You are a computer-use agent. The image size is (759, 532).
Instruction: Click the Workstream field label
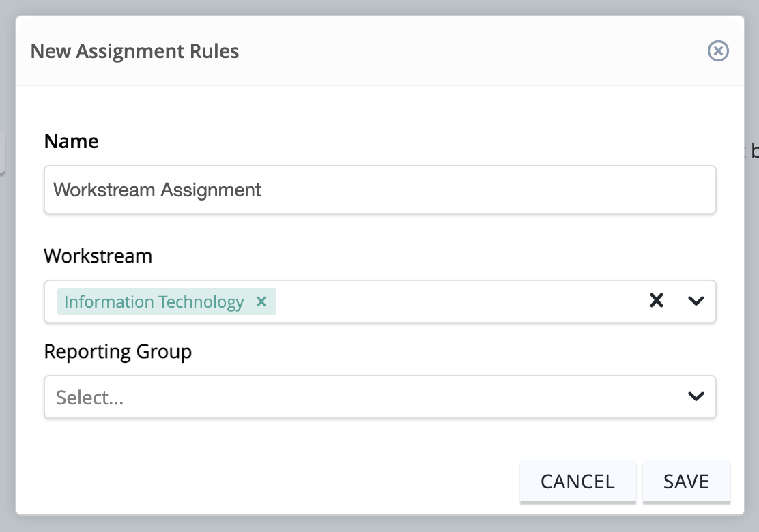tap(98, 256)
